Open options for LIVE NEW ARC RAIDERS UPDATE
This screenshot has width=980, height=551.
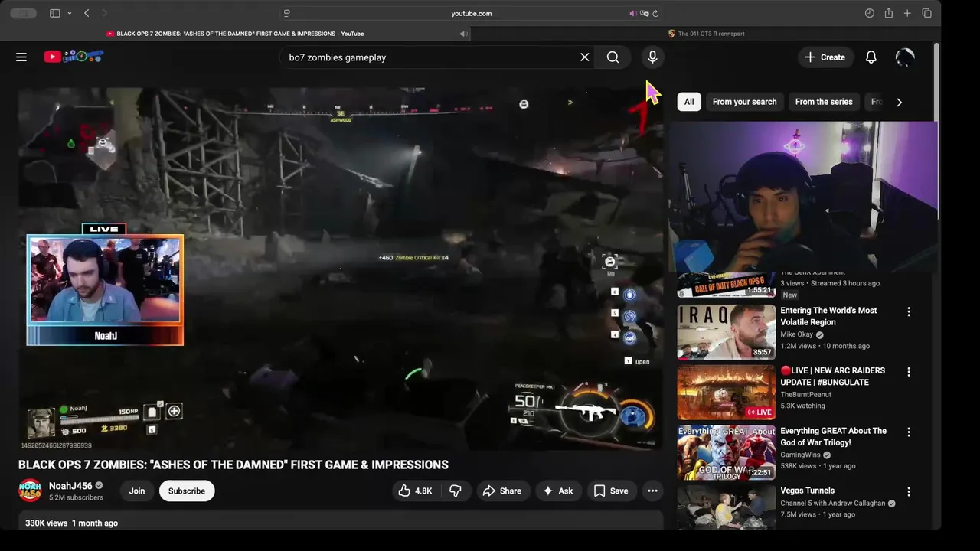pos(909,372)
